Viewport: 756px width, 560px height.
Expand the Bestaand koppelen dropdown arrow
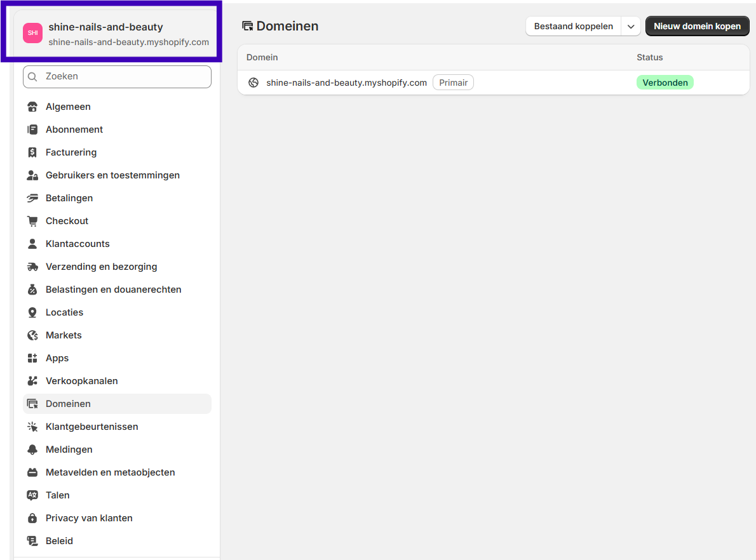point(630,27)
